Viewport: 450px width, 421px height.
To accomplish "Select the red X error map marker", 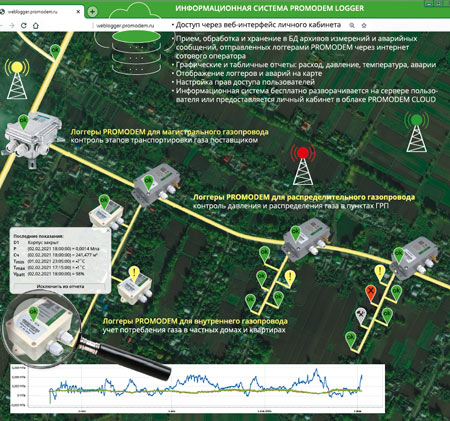I will click(x=370, y=293).
